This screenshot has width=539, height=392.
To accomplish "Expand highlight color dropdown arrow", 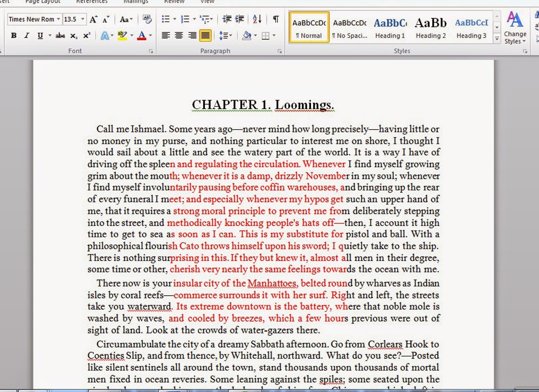I will click(132, 36).
